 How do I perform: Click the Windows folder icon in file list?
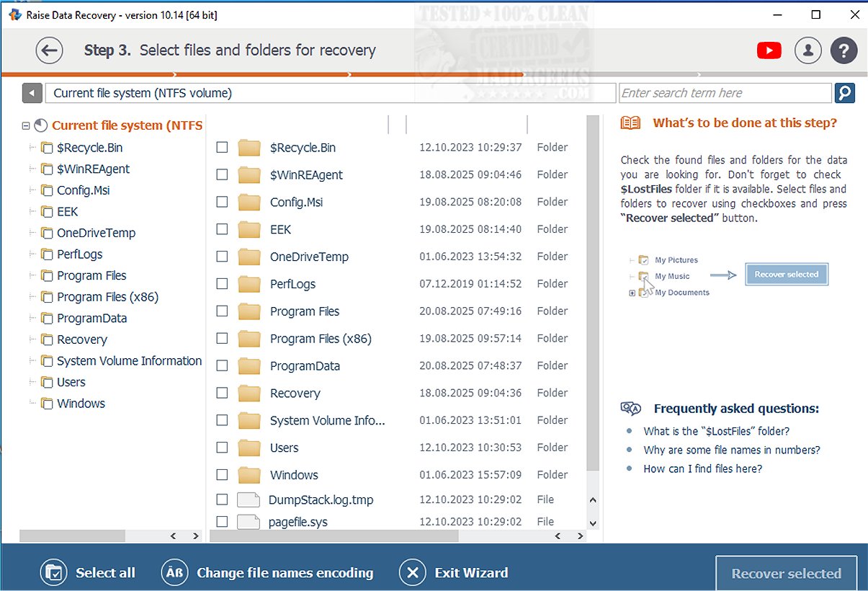tap(249, 475)
